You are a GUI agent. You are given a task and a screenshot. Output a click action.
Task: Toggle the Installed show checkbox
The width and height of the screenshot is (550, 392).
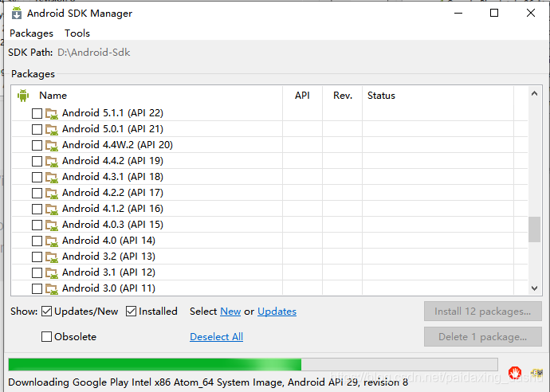pyautogui.click(x=131, y=312)
